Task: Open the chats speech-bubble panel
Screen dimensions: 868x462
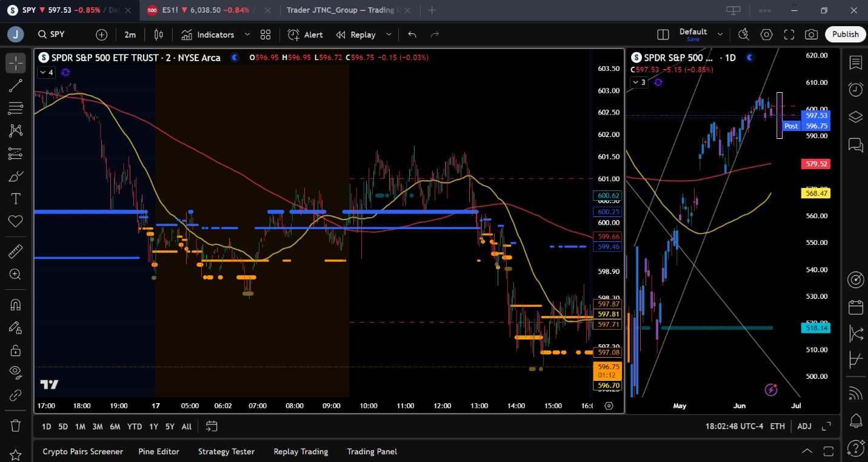Action: 856,144
